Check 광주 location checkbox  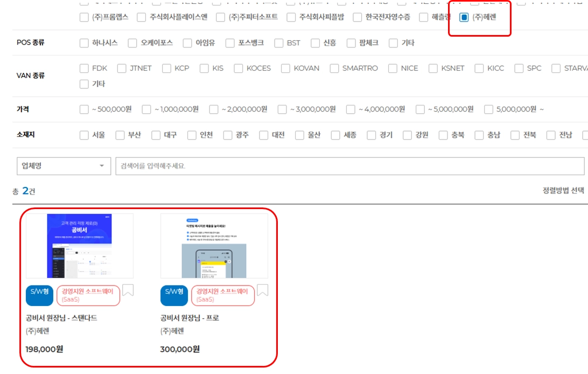pos(228,135)
